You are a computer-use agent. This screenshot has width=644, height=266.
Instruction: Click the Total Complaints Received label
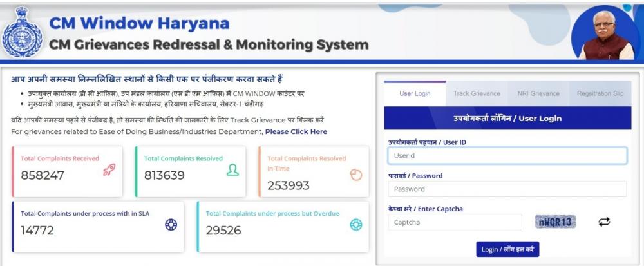point(60,158)
